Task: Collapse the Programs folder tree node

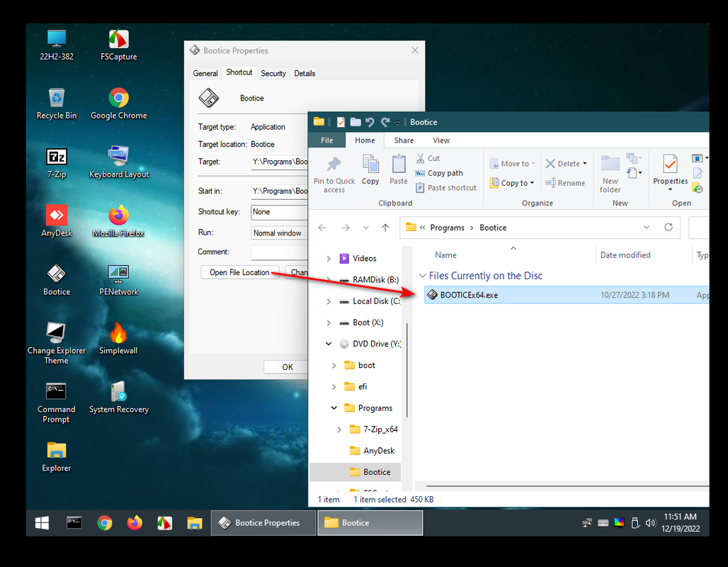Action: pos(334,408)
